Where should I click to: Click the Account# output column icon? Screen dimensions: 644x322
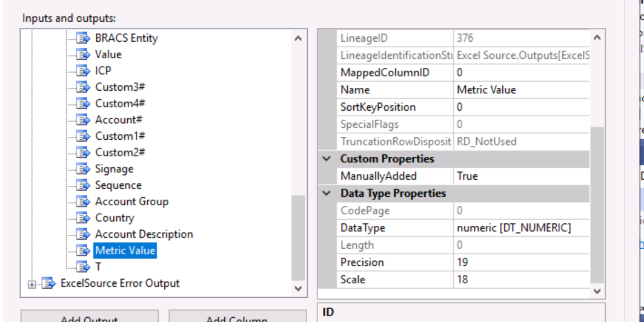pos(84,120)
